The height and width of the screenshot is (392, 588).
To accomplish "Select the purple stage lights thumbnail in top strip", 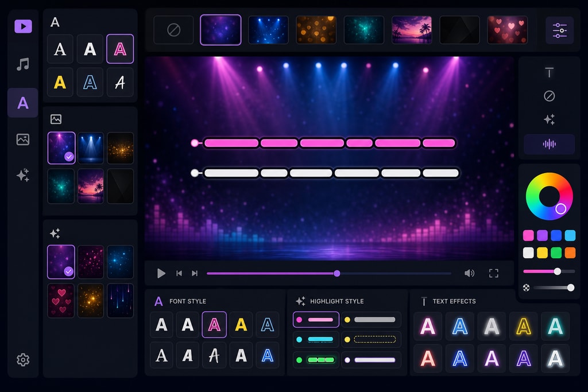I will [220, 30].
